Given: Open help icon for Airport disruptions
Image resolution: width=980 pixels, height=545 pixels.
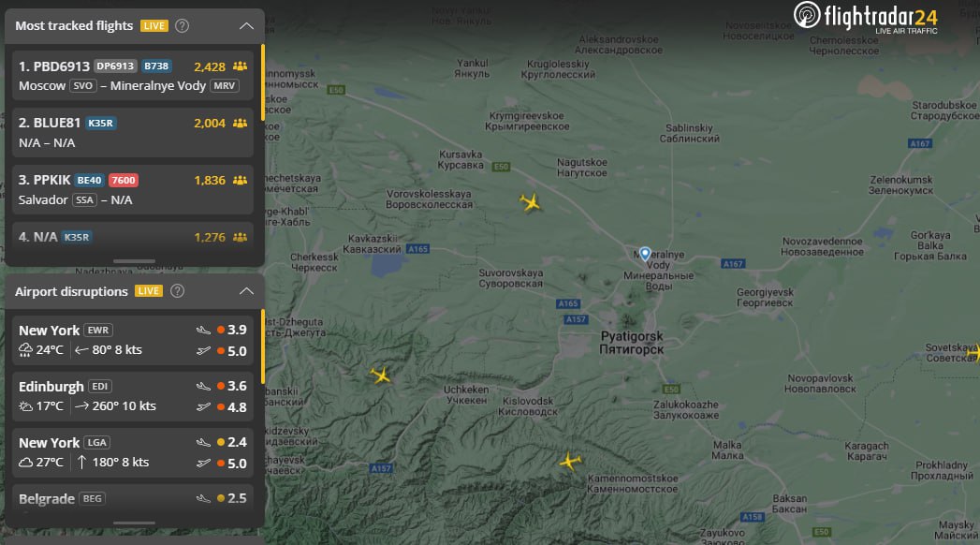Looking at the screenshot, I should click(x=177, y=291).
